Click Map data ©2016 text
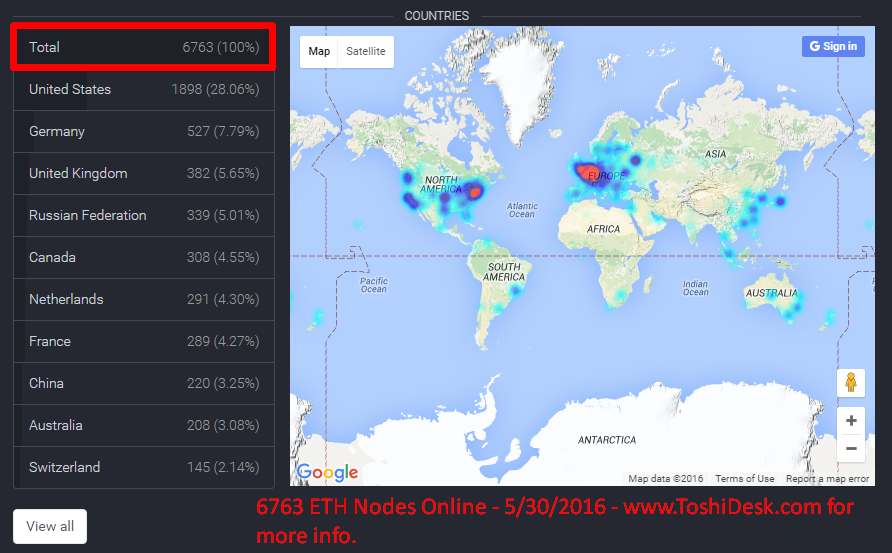Viewport: 892px width, 553px height. (x=666, y=478)
